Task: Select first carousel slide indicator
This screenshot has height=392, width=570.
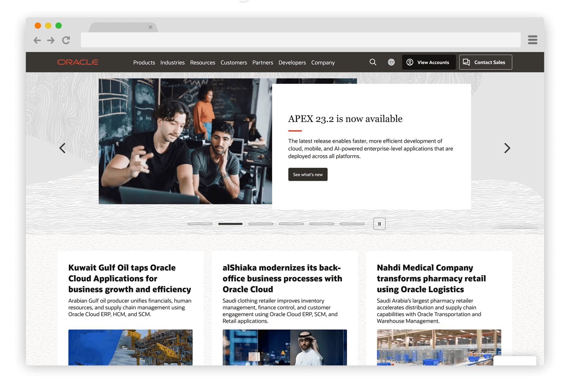Action: [x=200, y=224]
